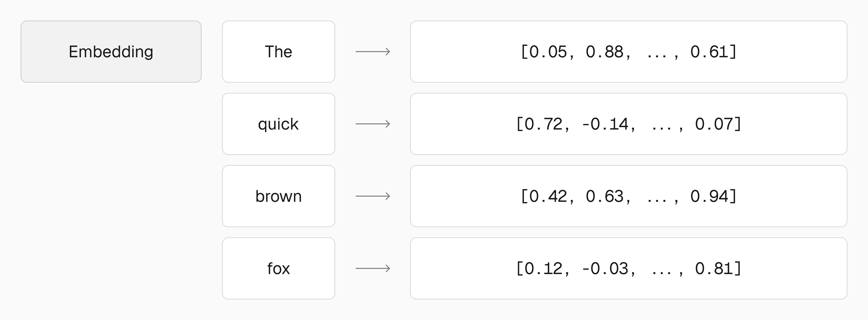Click the 0.88 value in The's vector
The image size is (868, 320).
(605, 52)
